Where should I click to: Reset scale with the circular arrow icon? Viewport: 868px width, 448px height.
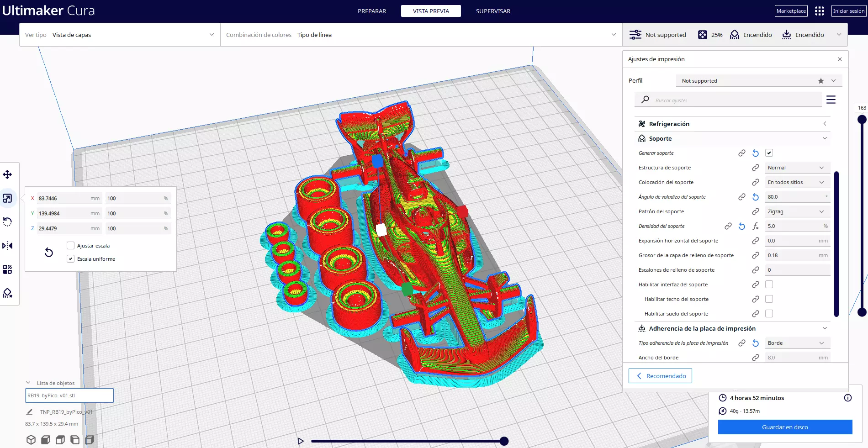[x=49, y=252]
